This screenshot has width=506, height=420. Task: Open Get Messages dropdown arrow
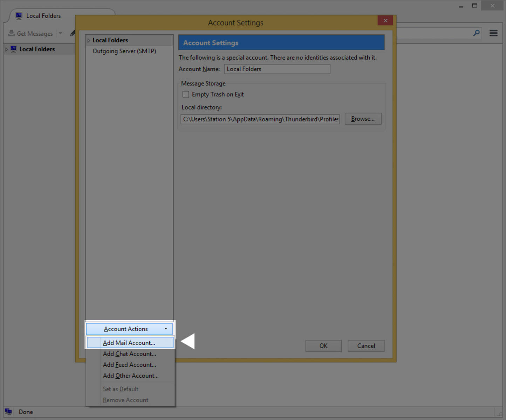click(60, 34)
